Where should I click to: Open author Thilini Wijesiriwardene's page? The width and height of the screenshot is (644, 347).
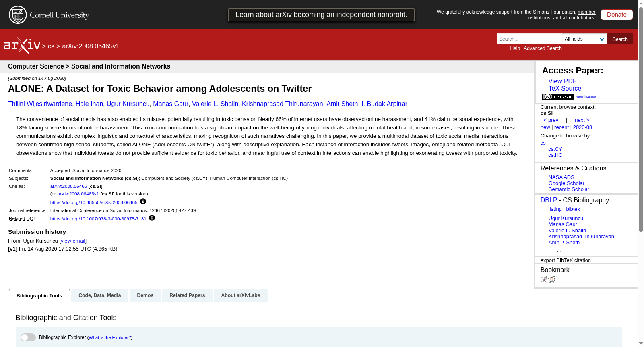pos(40,104)
